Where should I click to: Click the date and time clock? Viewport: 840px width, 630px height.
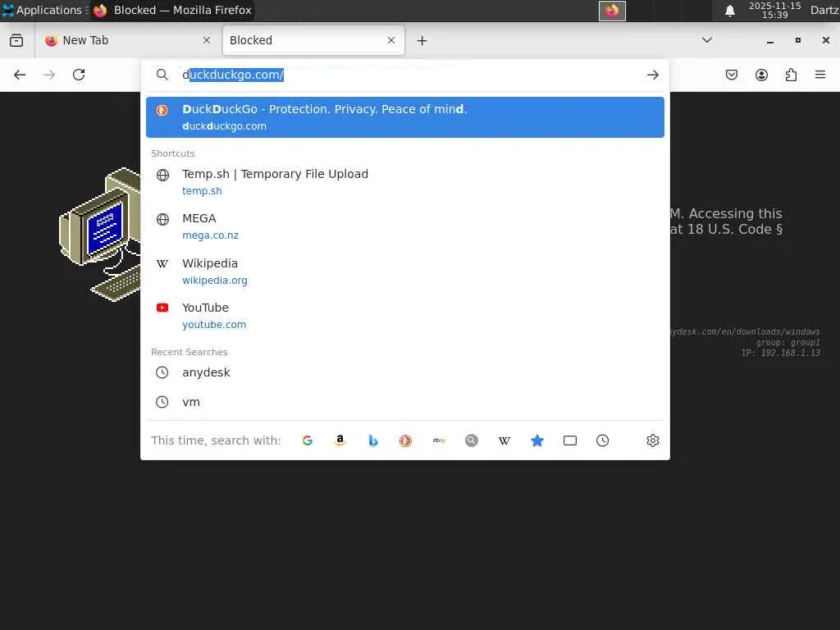(x=774, y=10)
